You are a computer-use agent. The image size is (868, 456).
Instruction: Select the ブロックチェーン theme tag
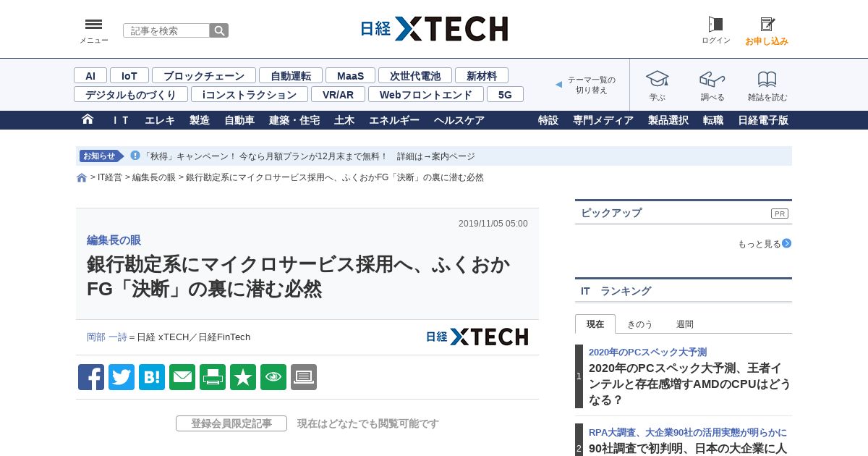tap(204, 75)
